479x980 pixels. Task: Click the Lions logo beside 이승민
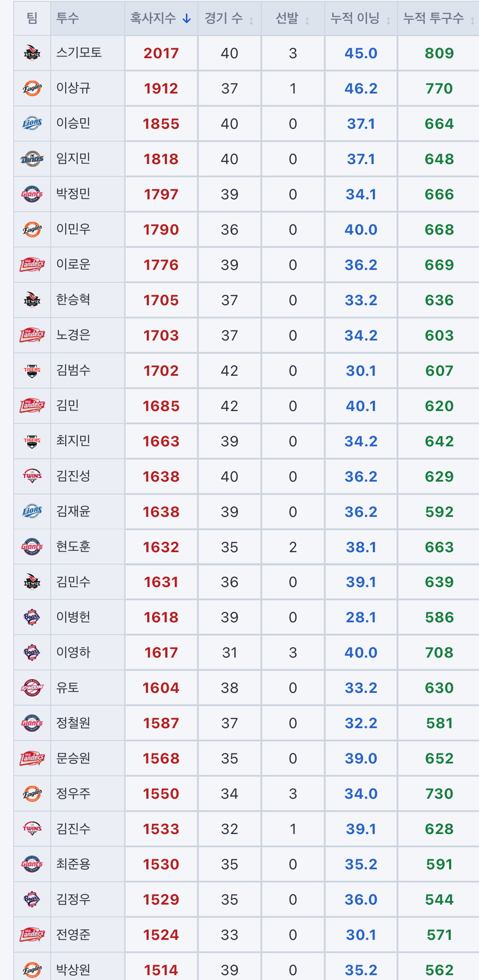pyautogui.click(x=32, y=123)
